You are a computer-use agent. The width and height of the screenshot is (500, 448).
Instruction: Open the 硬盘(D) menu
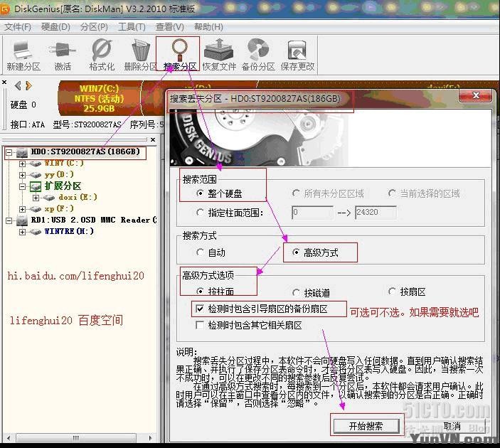55,27
